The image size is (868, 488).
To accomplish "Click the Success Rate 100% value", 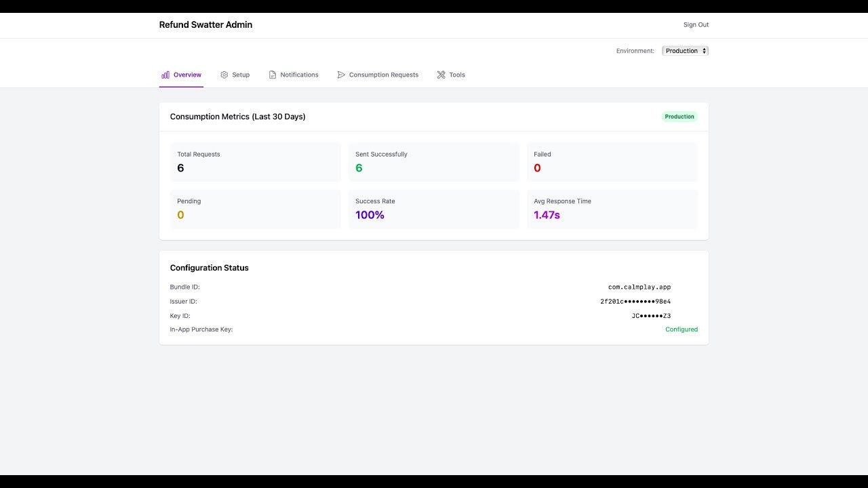I will point(370,215).
